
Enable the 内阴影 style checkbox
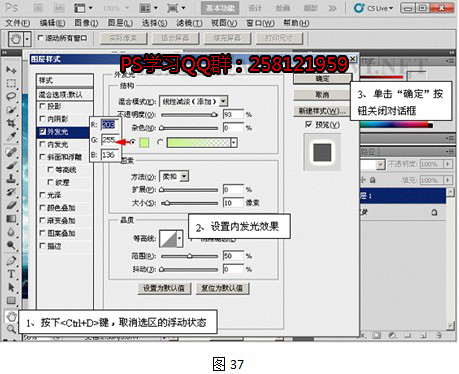pos(42,119)
